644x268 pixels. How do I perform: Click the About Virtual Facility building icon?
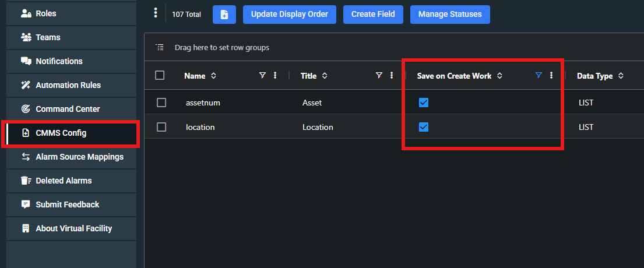click(26, 228)
